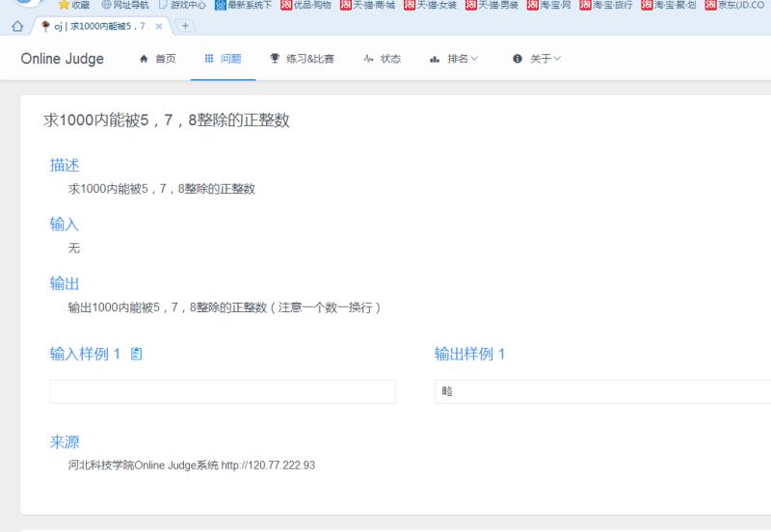Click the problem title 求1000内能被5，7，8整除的正整数

click(x=166, y=120)
